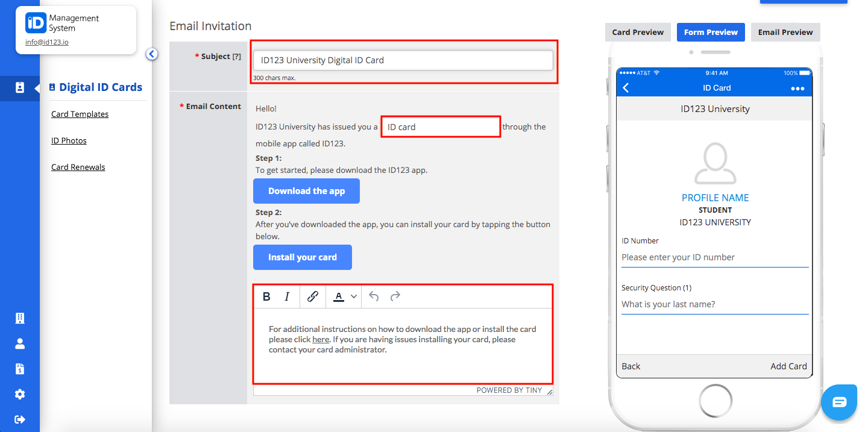Viewport: 868px width, 432px height.
Task: Click the Subject input field
Action: pos(403,60)
